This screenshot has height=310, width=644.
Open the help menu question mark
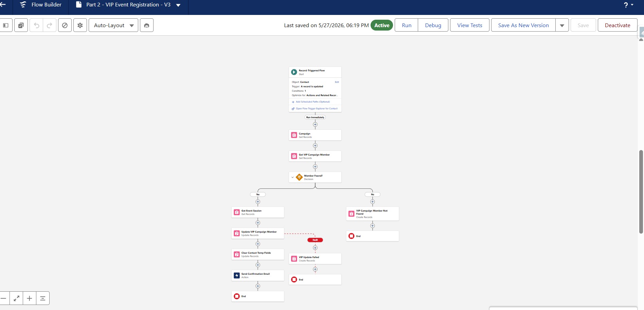pyautogui.click(x=626, y=5)
